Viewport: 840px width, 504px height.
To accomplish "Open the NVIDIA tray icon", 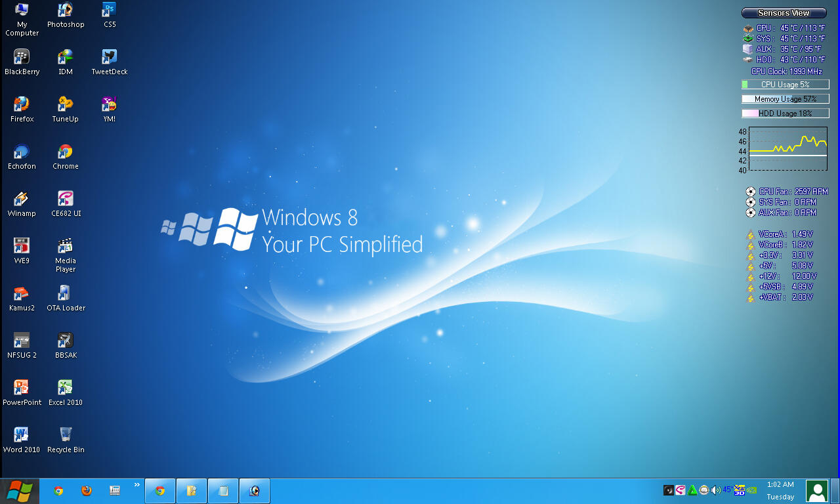I will [752, 490].
